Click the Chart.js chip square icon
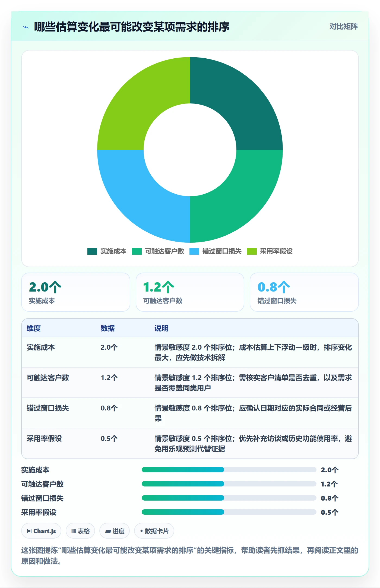The width and height of the screenshot is (380, 588). pyautogui.click(x=29, y=531)
